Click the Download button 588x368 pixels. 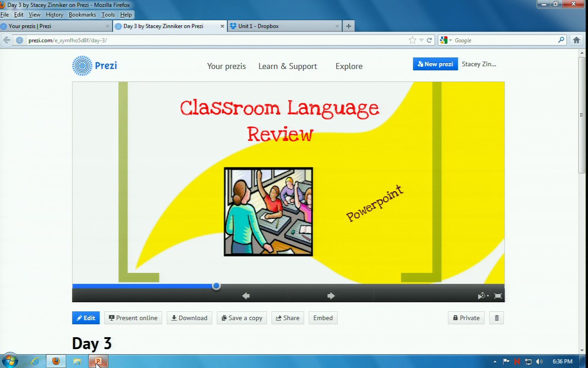point(189,318)
